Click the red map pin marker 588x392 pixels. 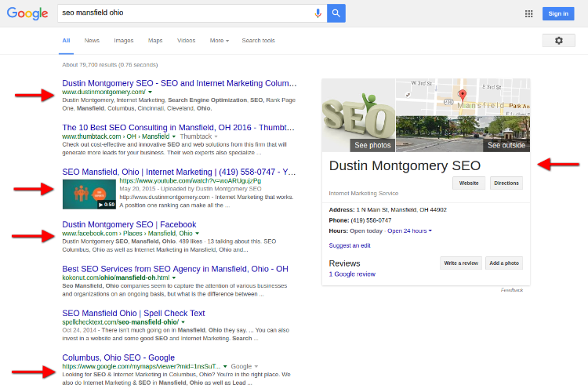[x=463, y=96]
